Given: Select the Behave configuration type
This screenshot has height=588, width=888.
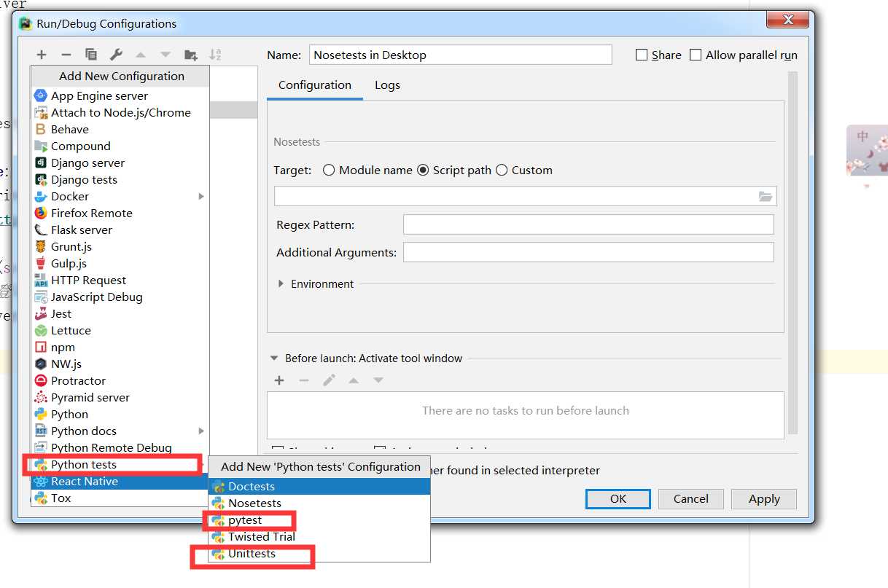Looking at the screenshot, I should click(120, 129).
